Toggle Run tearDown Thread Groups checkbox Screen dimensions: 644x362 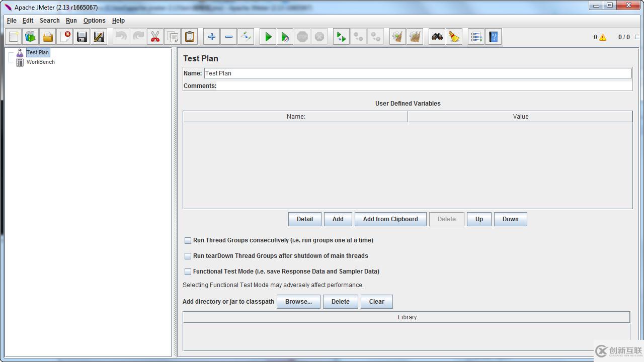point(188,256)
